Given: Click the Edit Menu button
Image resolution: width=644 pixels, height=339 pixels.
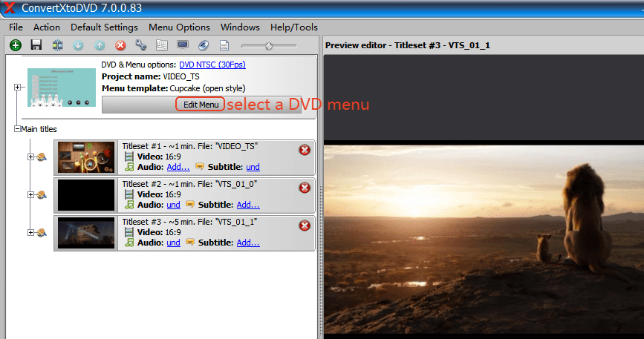Looking at the screenshot, I should (x=201, y=105).
